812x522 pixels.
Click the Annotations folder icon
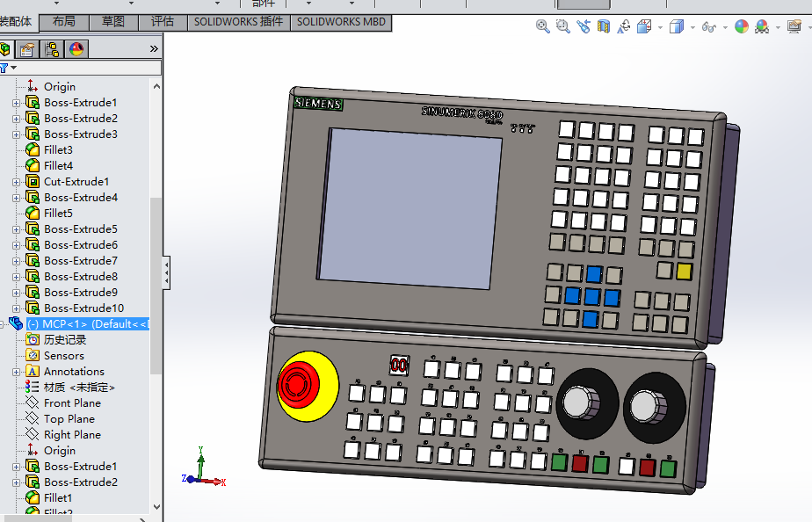[33, 372]
